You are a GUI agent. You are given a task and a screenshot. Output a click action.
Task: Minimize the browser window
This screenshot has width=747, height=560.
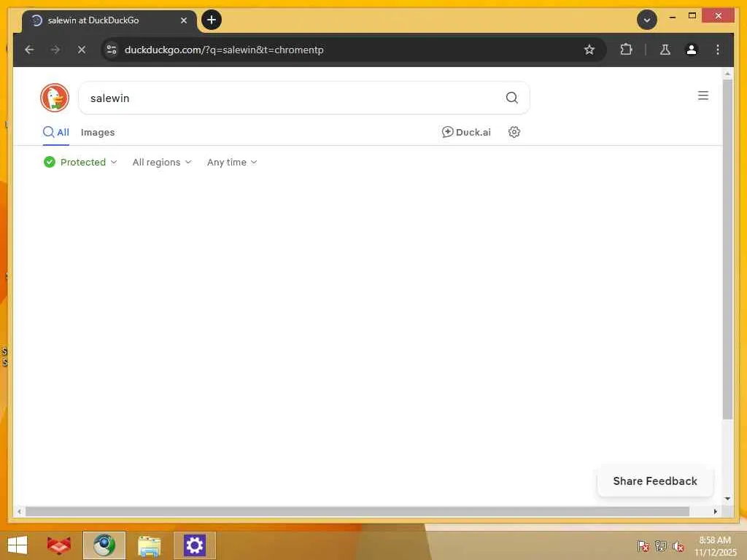(672, 16)
